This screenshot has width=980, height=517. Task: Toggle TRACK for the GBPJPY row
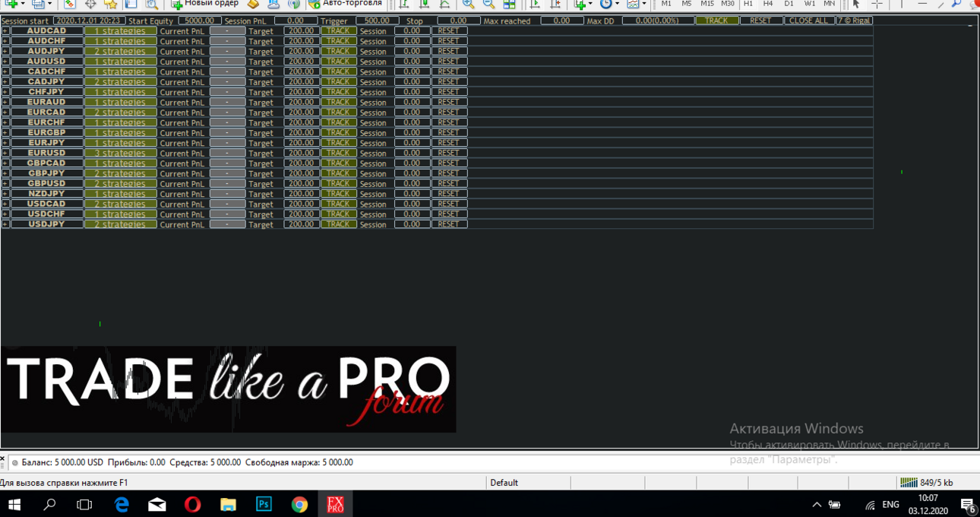[x=339, y=173]
